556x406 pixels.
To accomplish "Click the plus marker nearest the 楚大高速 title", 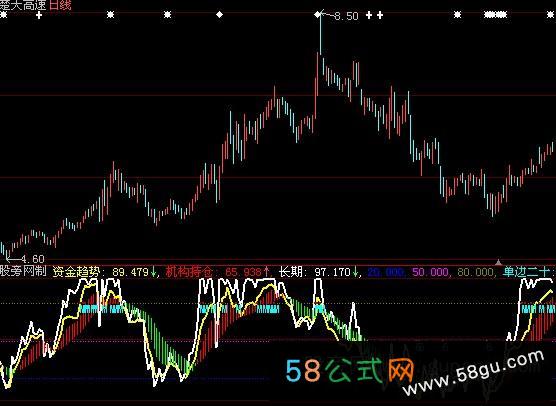I will click(39, 15).
